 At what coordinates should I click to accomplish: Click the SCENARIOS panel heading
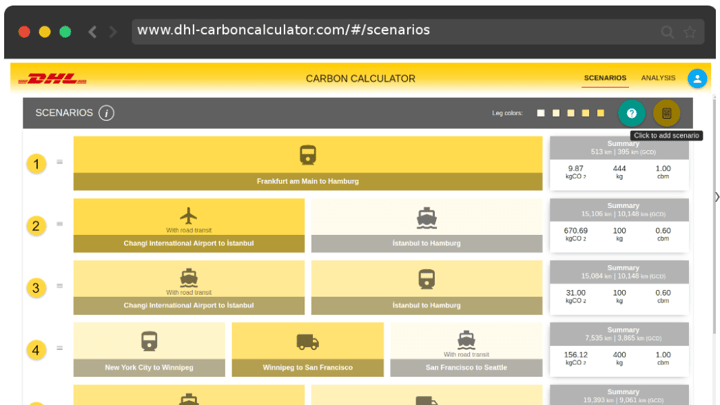[x=64, y=113]
